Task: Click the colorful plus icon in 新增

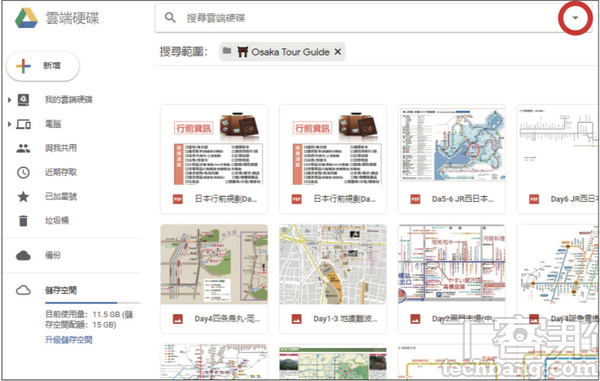Action: point(23,66)
